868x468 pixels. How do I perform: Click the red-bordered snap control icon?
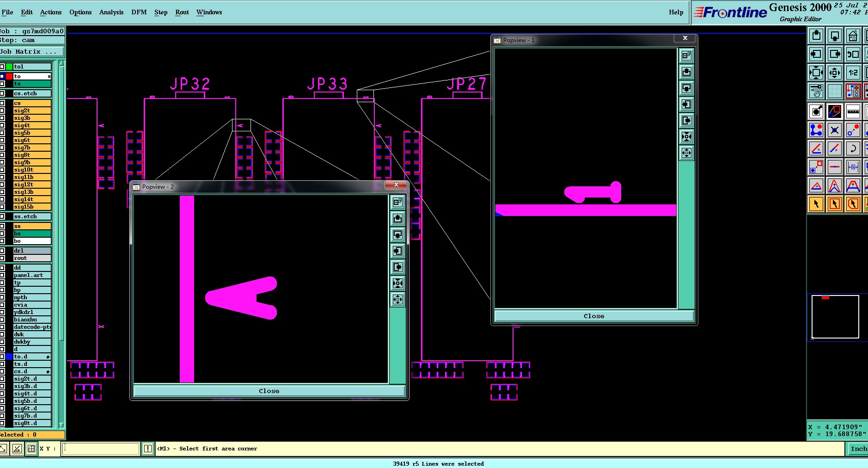coord(853,91)
